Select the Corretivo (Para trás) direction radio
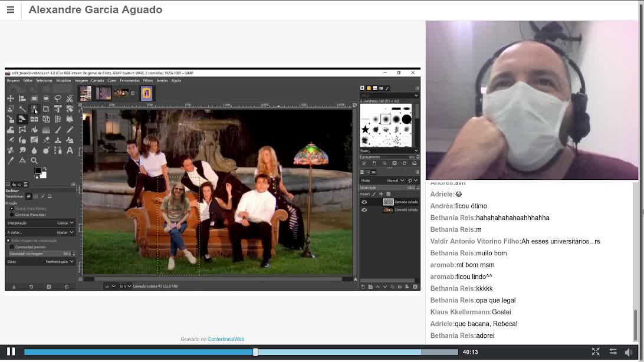Screen dimensions: 644x362 [x=12, y=215]
